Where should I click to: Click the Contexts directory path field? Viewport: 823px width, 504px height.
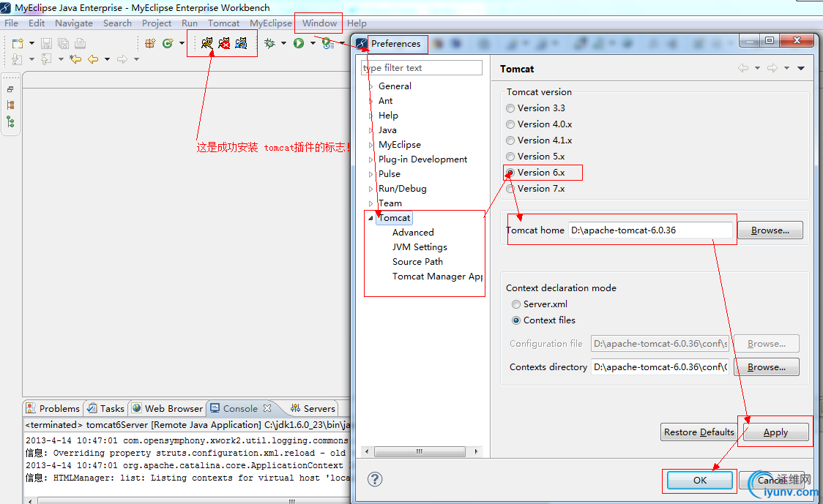tap(660, 367)
